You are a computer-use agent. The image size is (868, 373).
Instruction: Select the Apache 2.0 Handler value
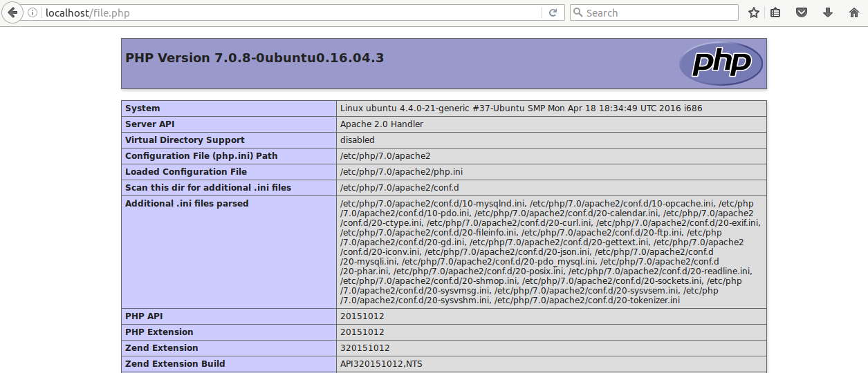click(382, 124)
